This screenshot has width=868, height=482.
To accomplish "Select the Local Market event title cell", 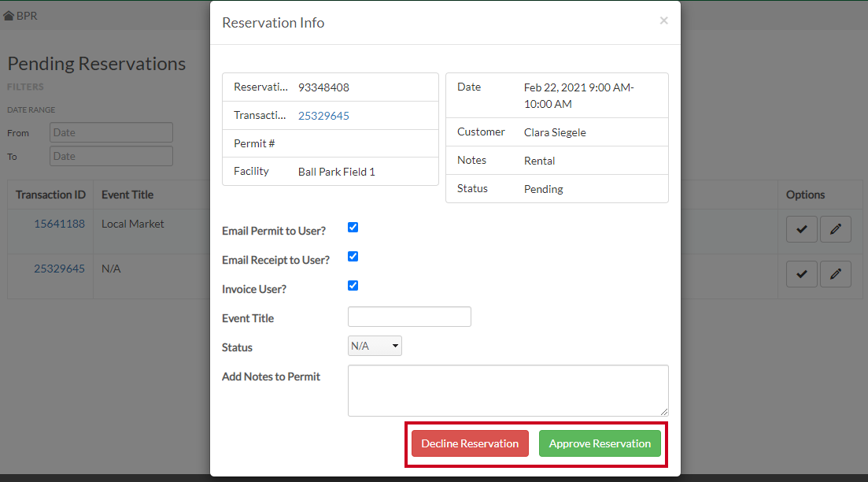I will tap(133, 224).
